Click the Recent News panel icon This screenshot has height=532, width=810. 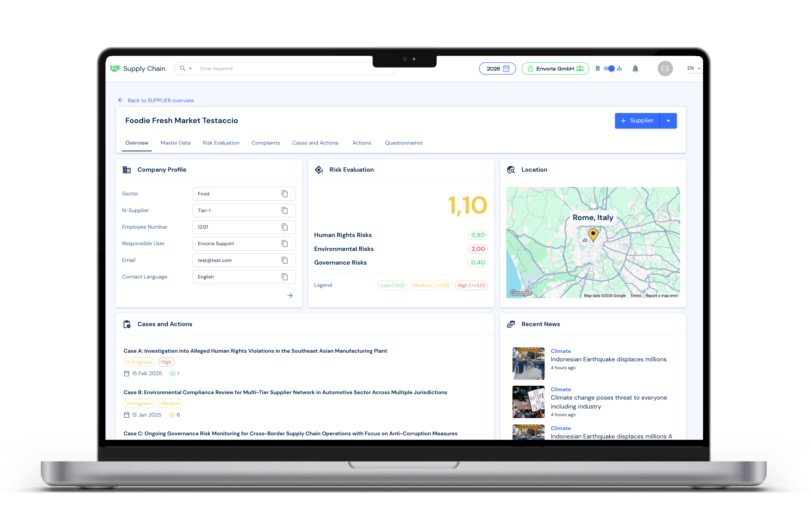[x=511, y=324]
